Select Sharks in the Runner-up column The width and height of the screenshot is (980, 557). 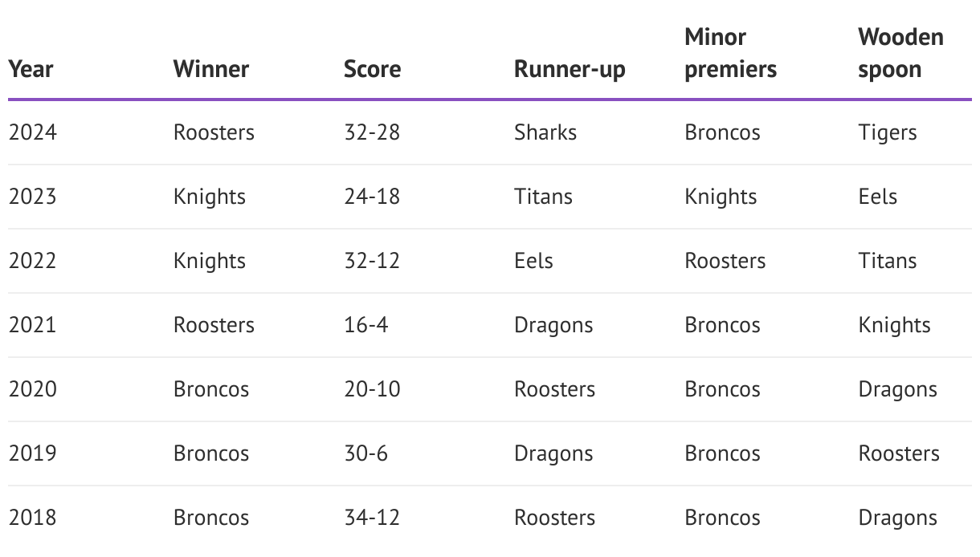[x=545, y=132]
